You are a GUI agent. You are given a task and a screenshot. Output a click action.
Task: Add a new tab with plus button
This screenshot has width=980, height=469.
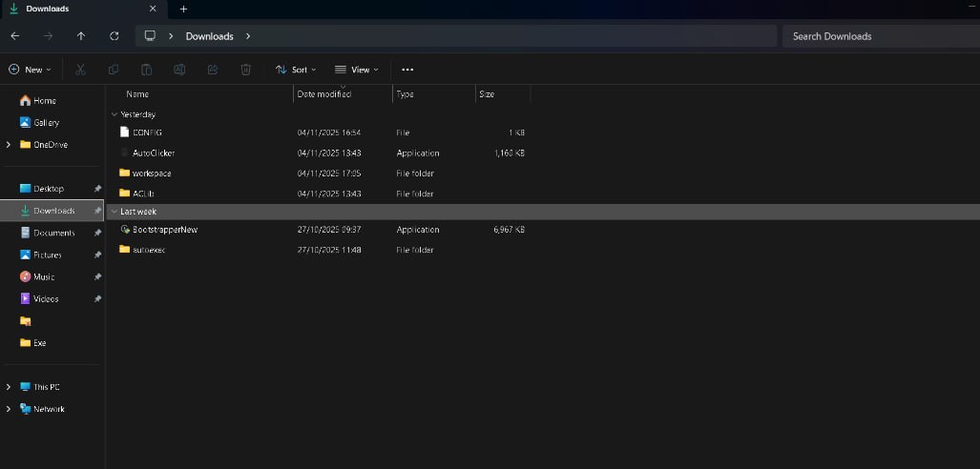pos(183,9)
